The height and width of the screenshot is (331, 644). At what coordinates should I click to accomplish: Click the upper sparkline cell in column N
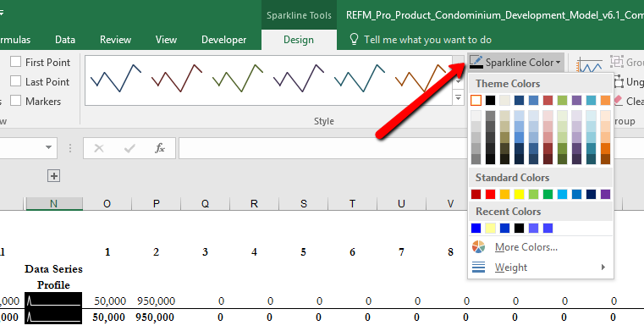point(53,301)
